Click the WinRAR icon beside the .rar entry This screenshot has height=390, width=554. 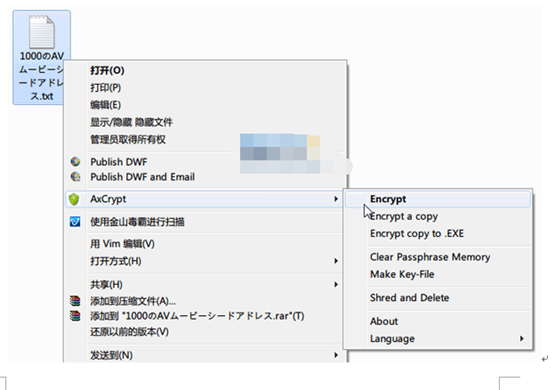(75, 316)
